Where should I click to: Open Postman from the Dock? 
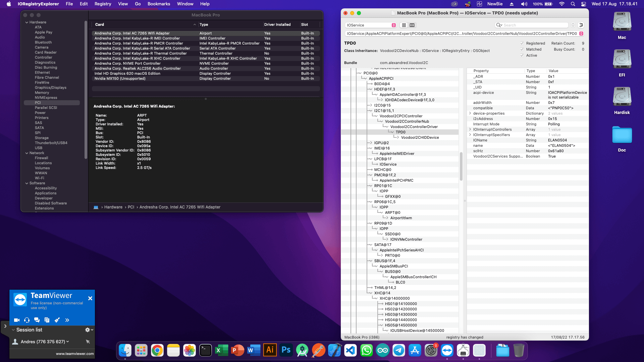pyautogui.click(x=318, y=351)
